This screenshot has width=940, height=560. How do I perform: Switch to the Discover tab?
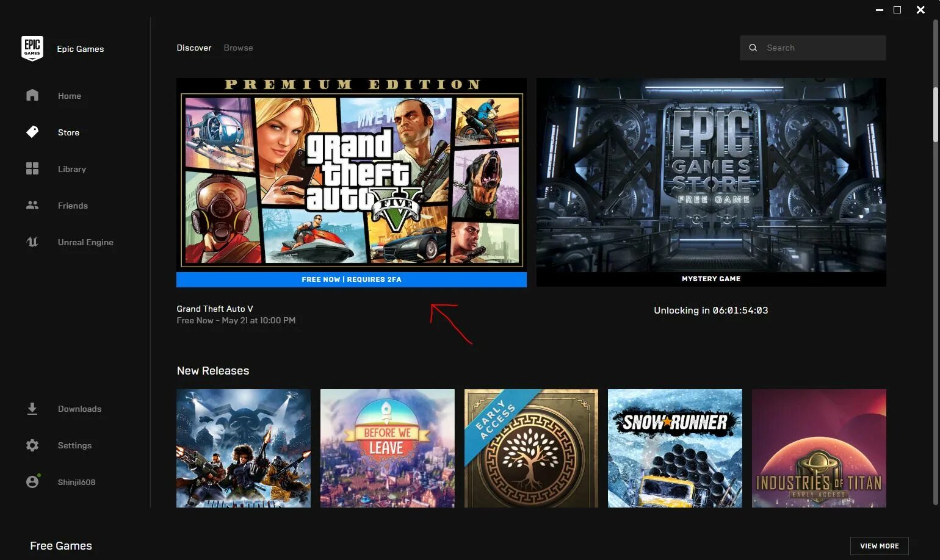pyautogui.click(x=194, y=48)
